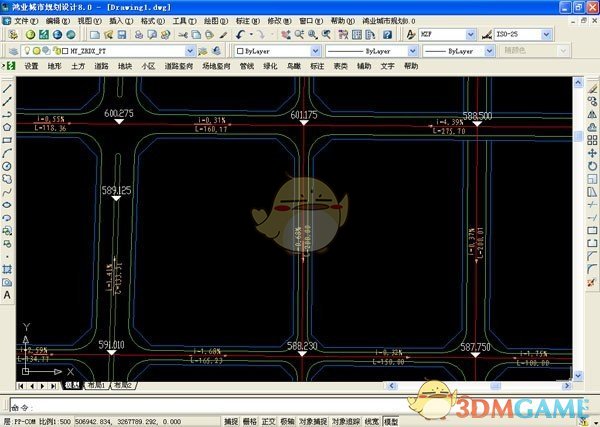Select the Circle draw tool
Screen dimensions: 600x427
7,166
